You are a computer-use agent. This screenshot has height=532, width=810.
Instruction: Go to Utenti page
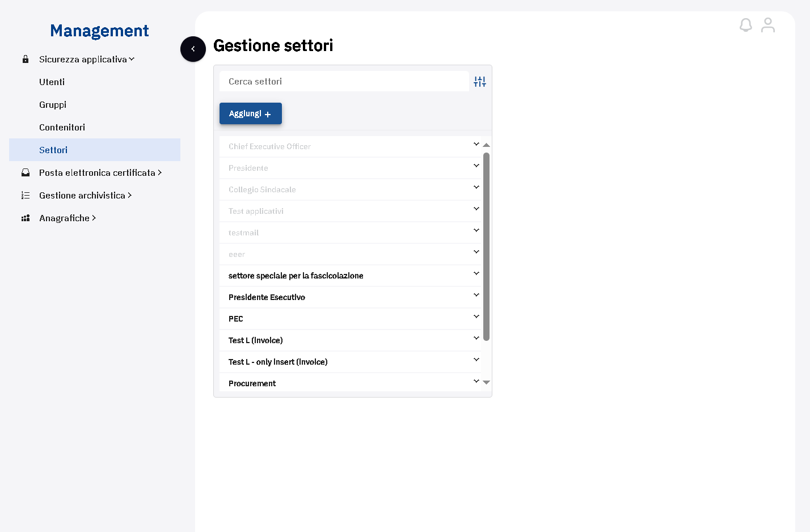52,82
